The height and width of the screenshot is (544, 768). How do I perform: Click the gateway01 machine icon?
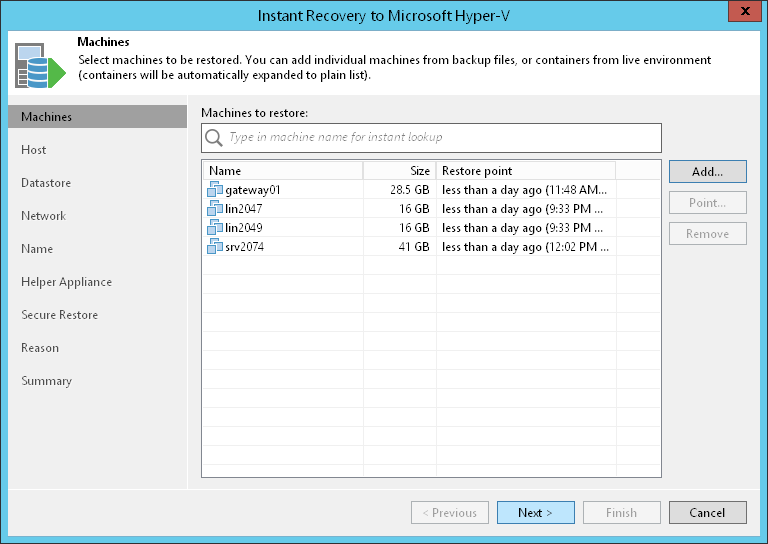pyautogui.click(x=215, y=190)
